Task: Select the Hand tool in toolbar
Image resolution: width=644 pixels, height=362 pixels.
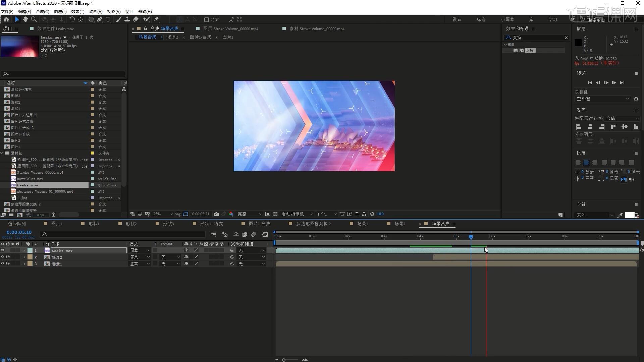Action: coord(25,19)
